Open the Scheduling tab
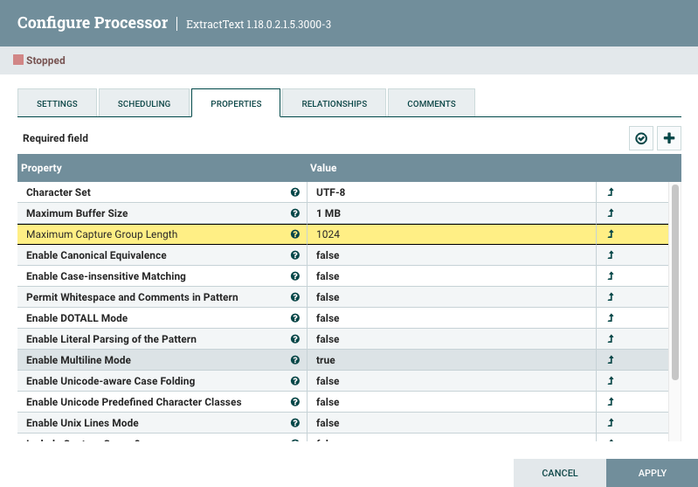Screen dimensions: 698x487 (144, 103)
